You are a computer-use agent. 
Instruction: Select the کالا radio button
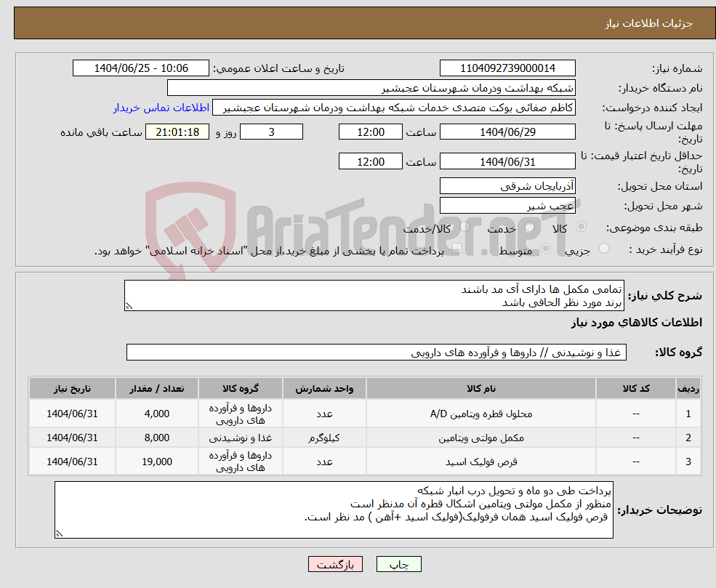point(582,227)
